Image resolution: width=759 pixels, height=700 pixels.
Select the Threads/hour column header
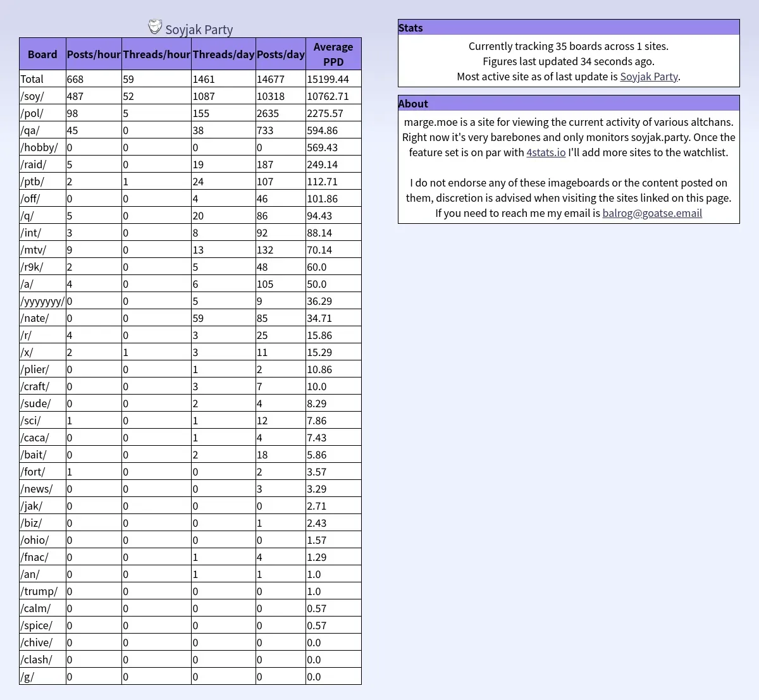point(156,54)
